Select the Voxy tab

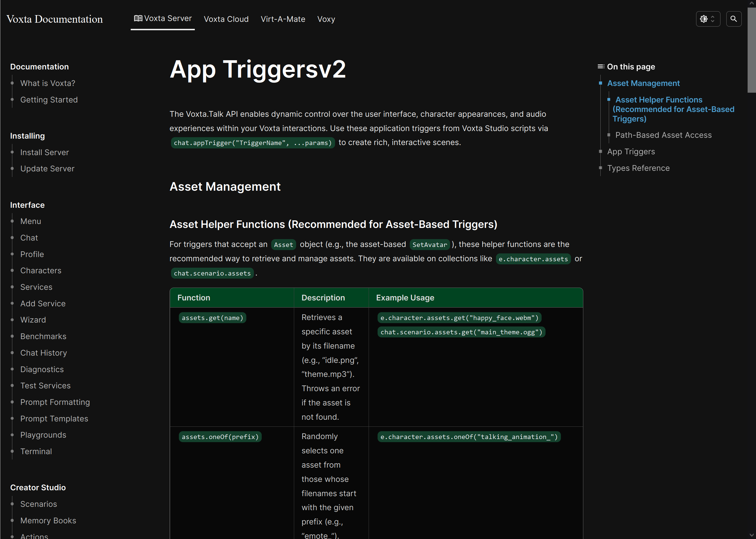coord(326,19)
